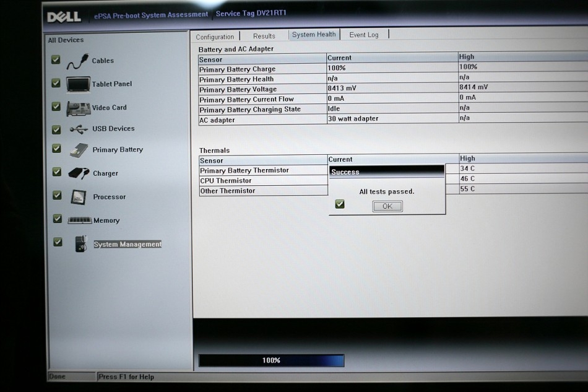Click the Service Tag DV21RT1 text
Image resolution: width=588 pixels, height=392 pixels.
pyautogui.click(x=251, y=14)
